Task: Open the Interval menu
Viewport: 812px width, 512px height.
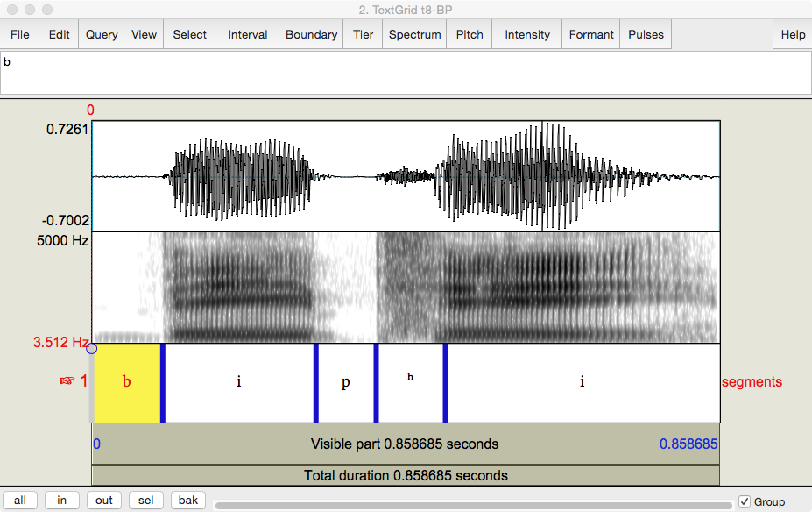Action: tap(248, 34)
